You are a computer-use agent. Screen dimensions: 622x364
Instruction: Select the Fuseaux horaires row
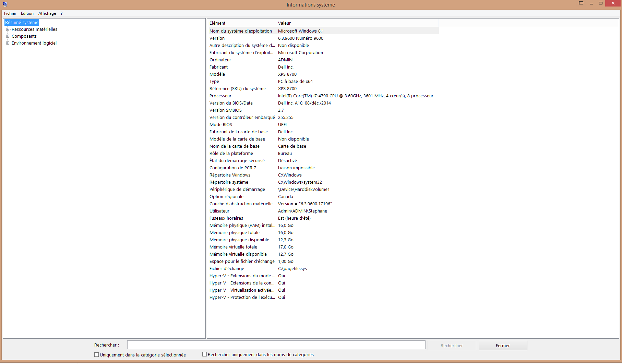coord(323,218)
